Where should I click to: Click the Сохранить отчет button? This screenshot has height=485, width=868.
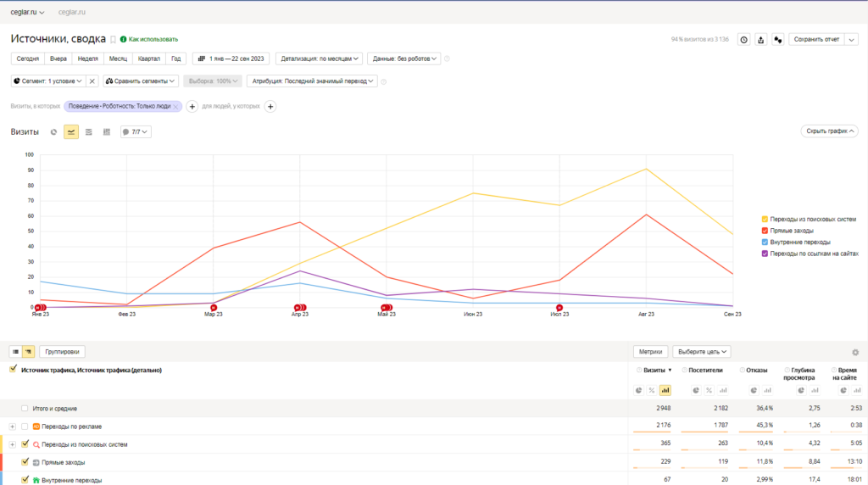click(816, 40)
